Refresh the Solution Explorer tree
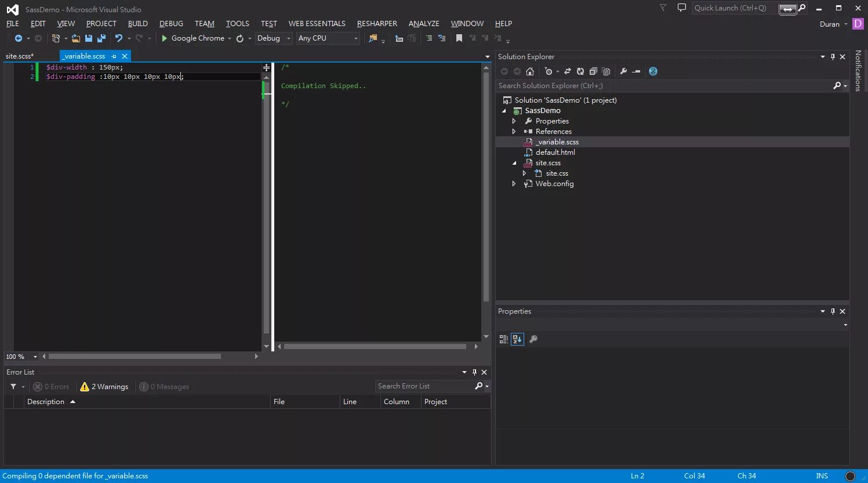Screen dimensions: 868x483 [580, 71]
